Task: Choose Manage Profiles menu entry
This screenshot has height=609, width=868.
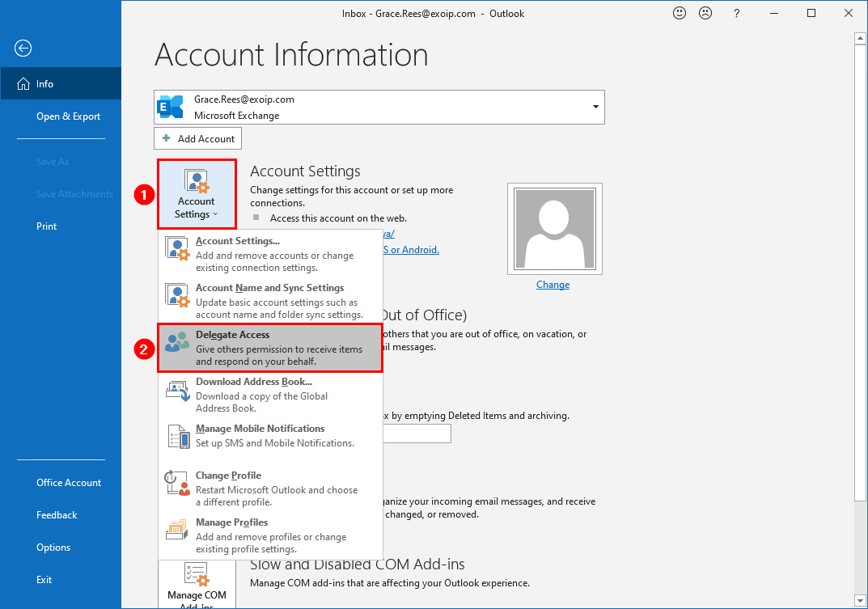Action: (270, 535)
